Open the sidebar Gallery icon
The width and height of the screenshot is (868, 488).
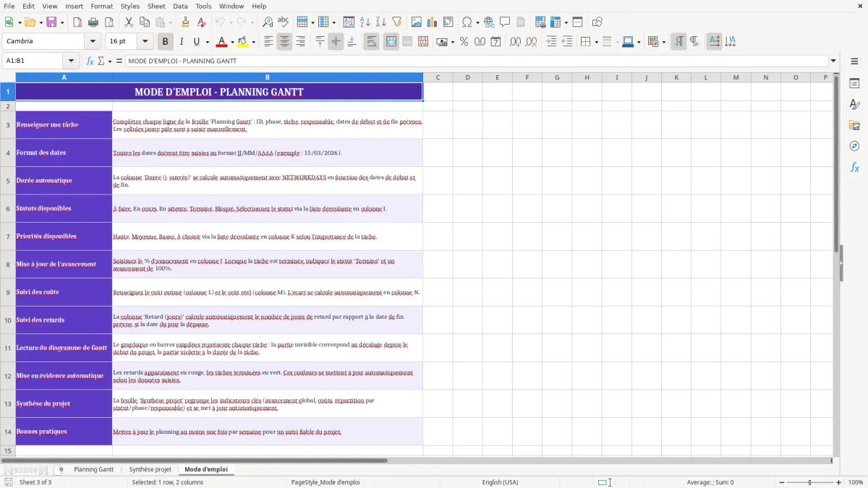(x=854, y=125)
